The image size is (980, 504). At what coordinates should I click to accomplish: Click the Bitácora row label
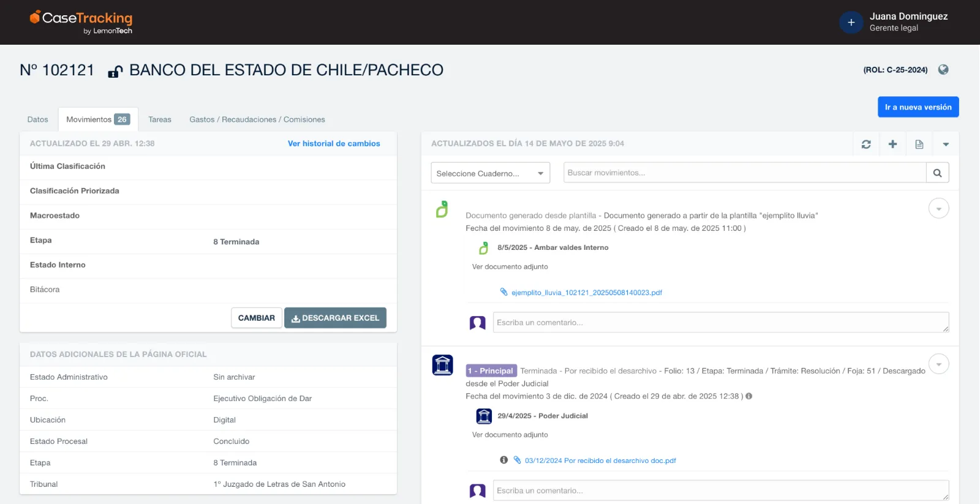click(x=45, y=290)
